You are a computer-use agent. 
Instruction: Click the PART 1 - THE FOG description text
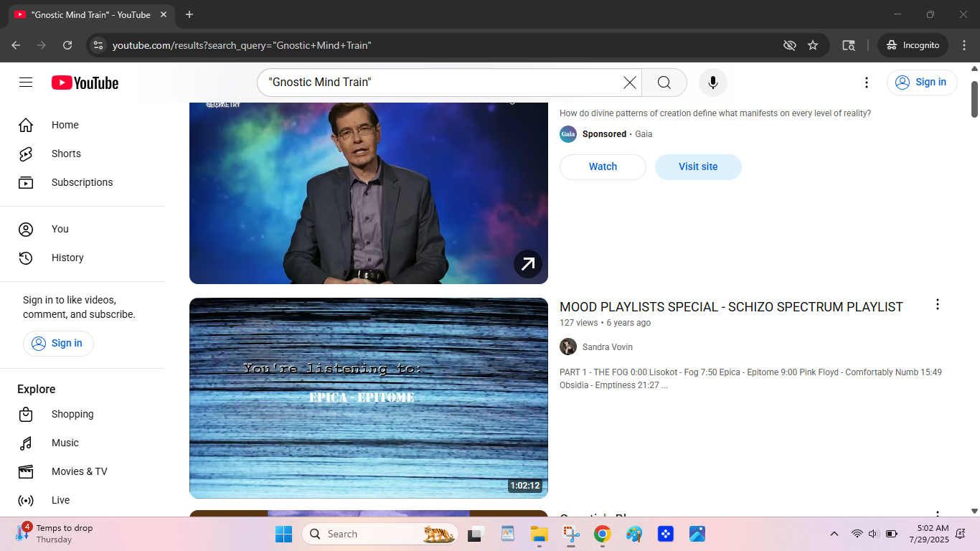point(750,379)
